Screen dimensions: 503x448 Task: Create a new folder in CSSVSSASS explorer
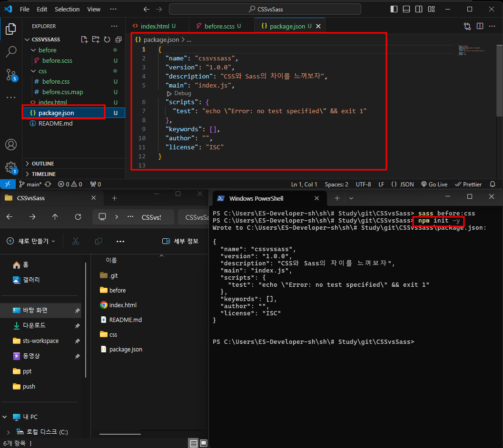pyautogui.click(x=96, y=39)
